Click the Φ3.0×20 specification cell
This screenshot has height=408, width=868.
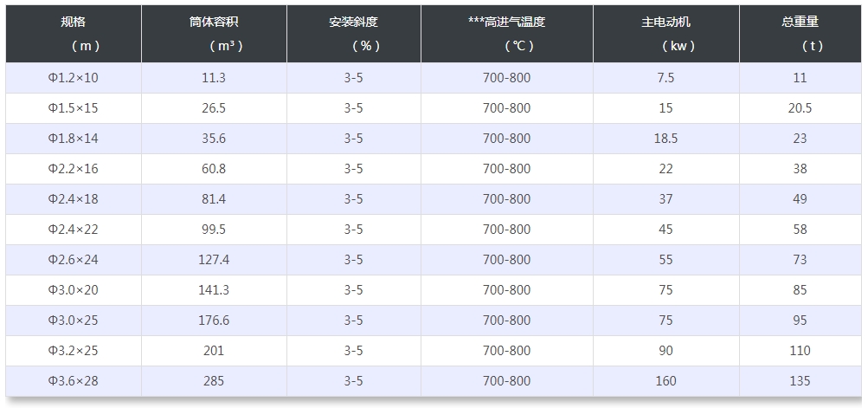(73, 290)
